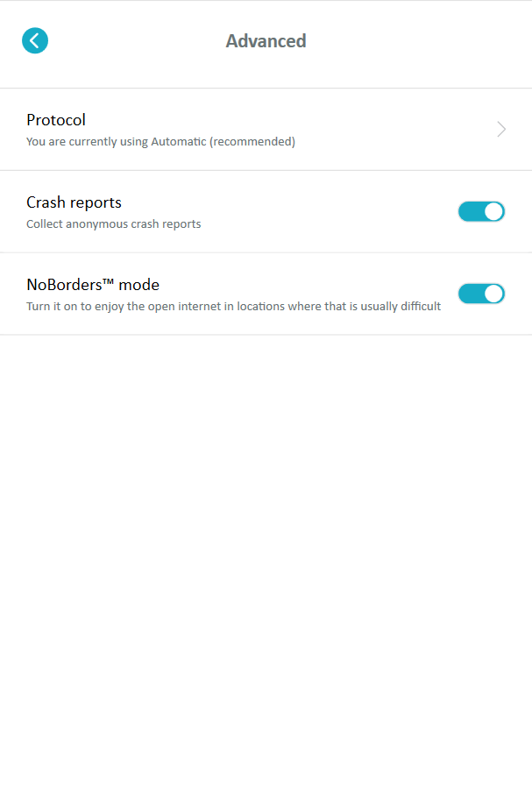Click the Advanced page title
532x787 pixels.
[266, 41]
